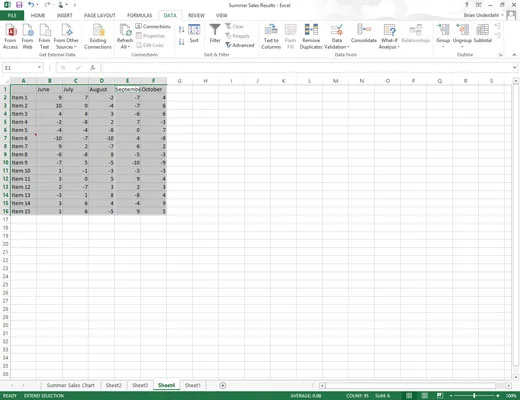Select Remove Duplicates tool
The height and width of the screenshot is (400, 520).
point(311,37)
